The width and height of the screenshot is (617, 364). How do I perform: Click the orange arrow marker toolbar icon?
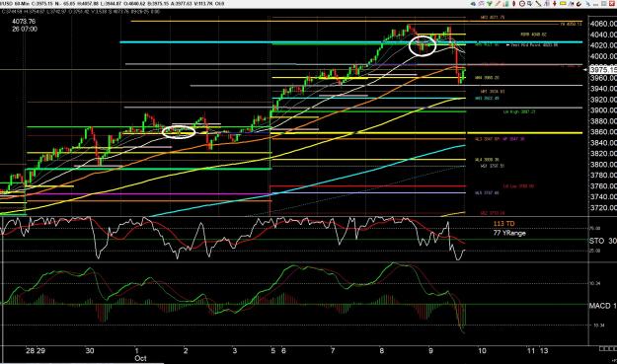[555, 4]
